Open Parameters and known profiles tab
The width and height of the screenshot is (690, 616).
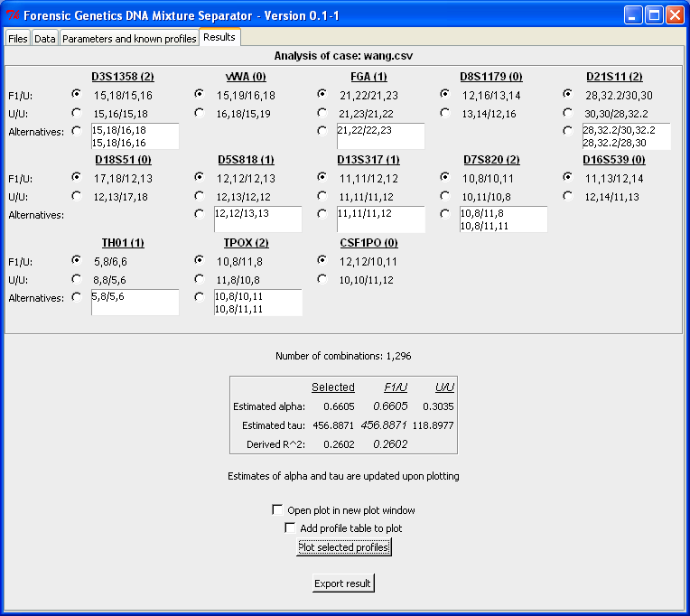point(129,38)
